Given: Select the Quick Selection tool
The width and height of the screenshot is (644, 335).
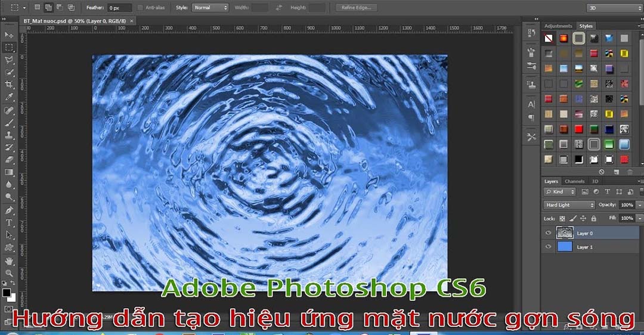Looking at the screenshot, I should coord(8,72).
